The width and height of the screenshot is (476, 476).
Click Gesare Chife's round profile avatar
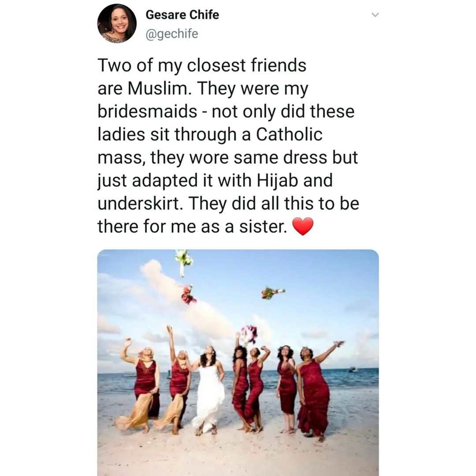point(117,24)
